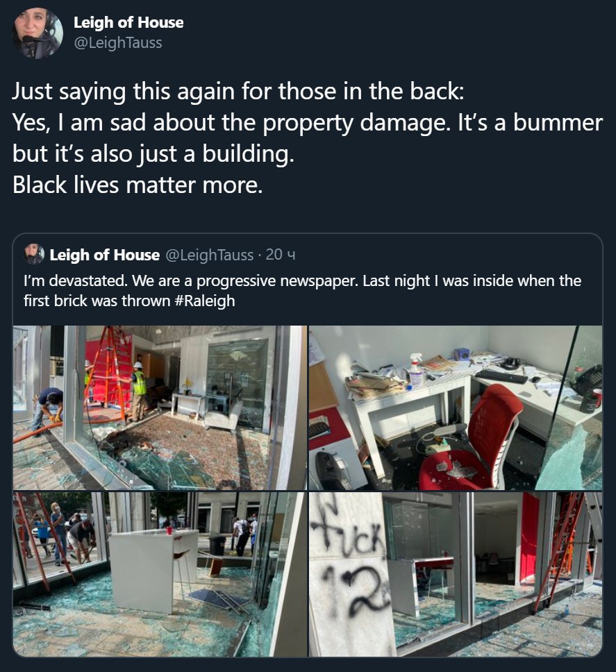Click Leigh of House name in quoted tweet
616x672 pixels.
click(105, 255)
